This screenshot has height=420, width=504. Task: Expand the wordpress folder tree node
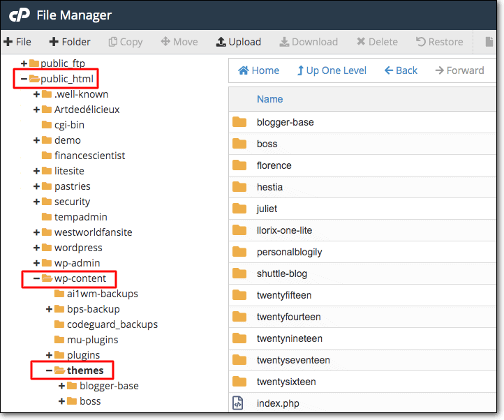(x=36, y=248)
